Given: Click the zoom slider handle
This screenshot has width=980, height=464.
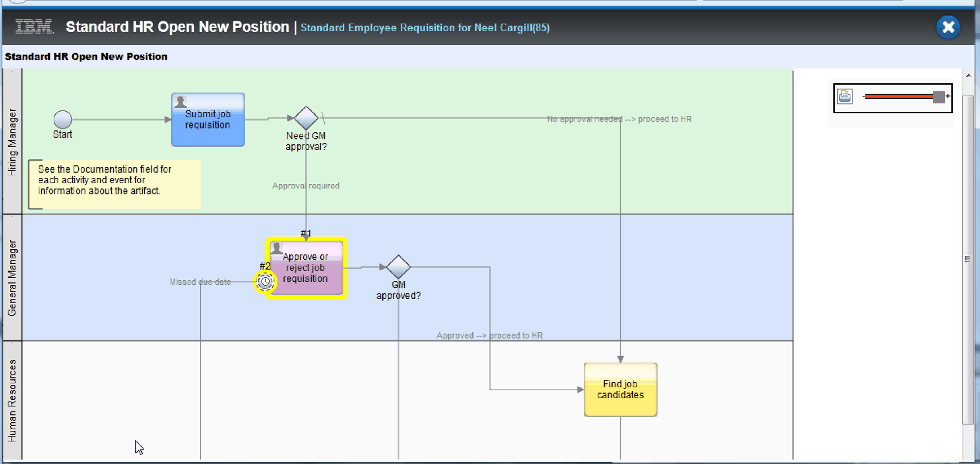Looking at the screenshot, I should [x=939, y=97].
